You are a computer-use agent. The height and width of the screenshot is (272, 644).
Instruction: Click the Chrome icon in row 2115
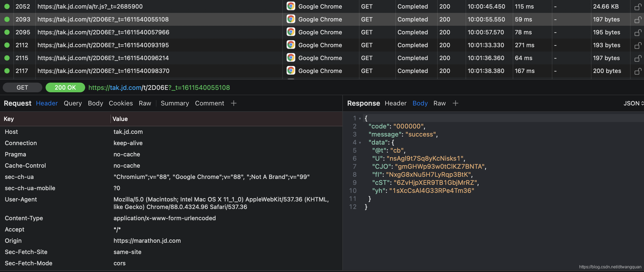[291, 57]
